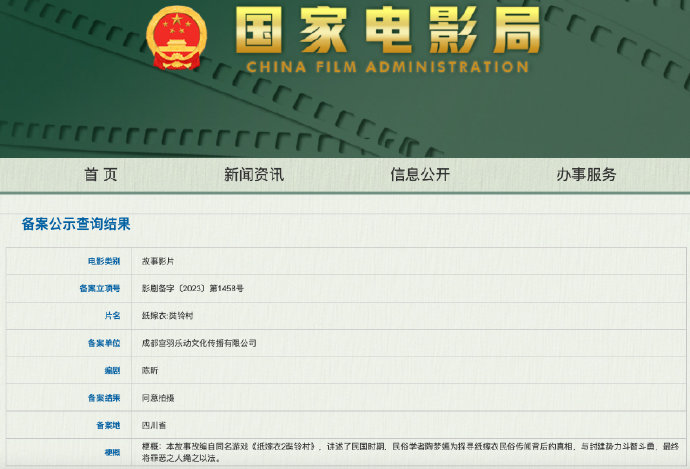Viewport: 690px width, 469px height.
Task: Click the 同意拍摄 result value
Action: coord(158,398)
